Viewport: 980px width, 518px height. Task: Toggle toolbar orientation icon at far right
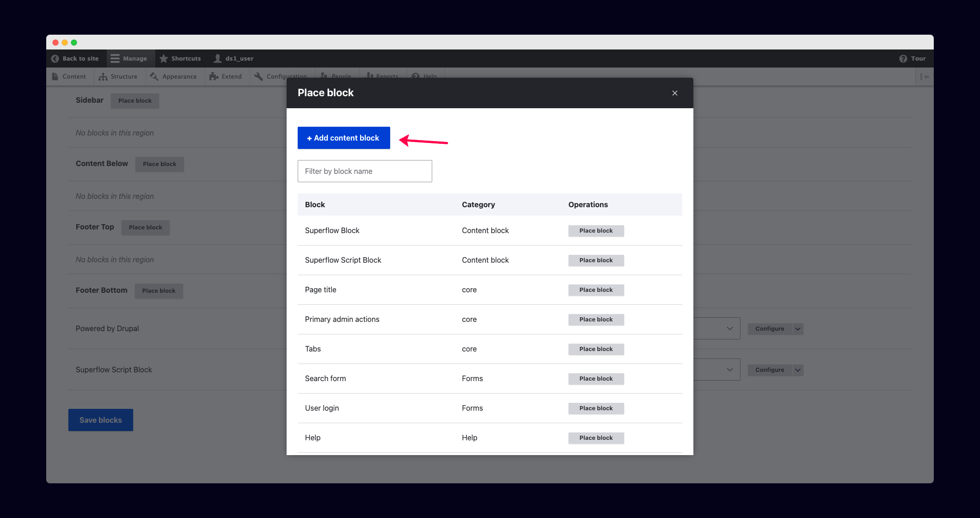pyautogui.click(x=924, y=77)
